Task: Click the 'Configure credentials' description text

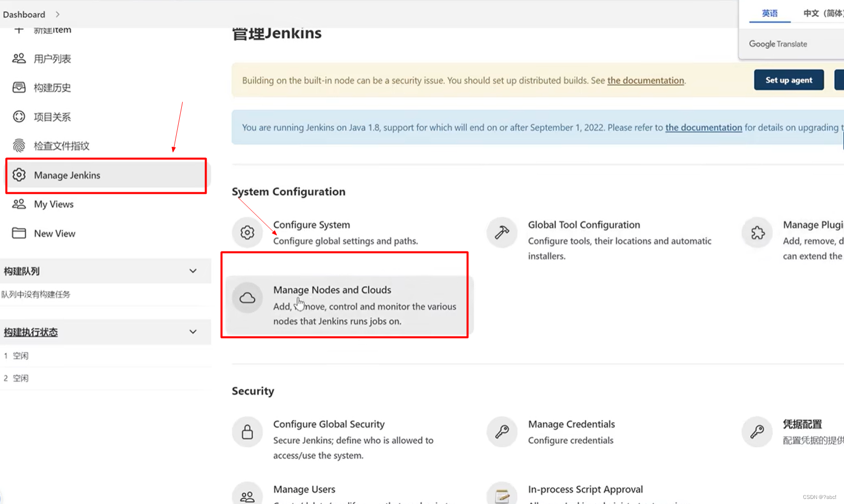Action: (571, 440)
